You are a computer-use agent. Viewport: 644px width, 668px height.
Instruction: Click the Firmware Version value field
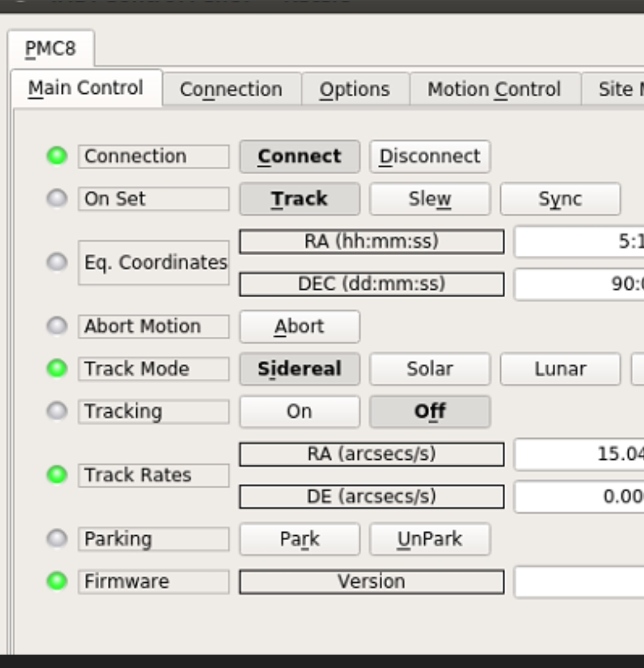click(x=579, y=582)
